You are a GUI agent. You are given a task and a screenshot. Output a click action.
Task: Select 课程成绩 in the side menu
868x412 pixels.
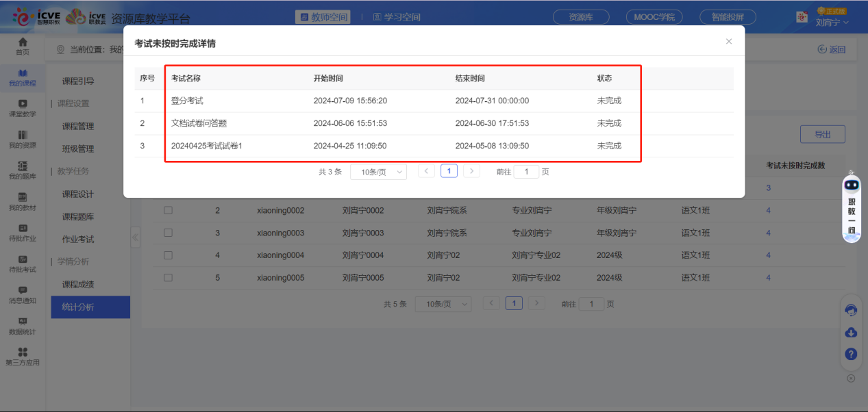[x=78, y=285]
